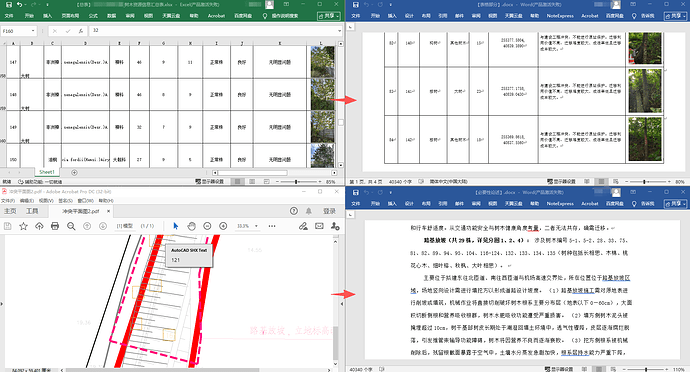This screenshot has height=372, width=690.
Task: Click tab selector corner in top Word
Action: pos(350,27)
